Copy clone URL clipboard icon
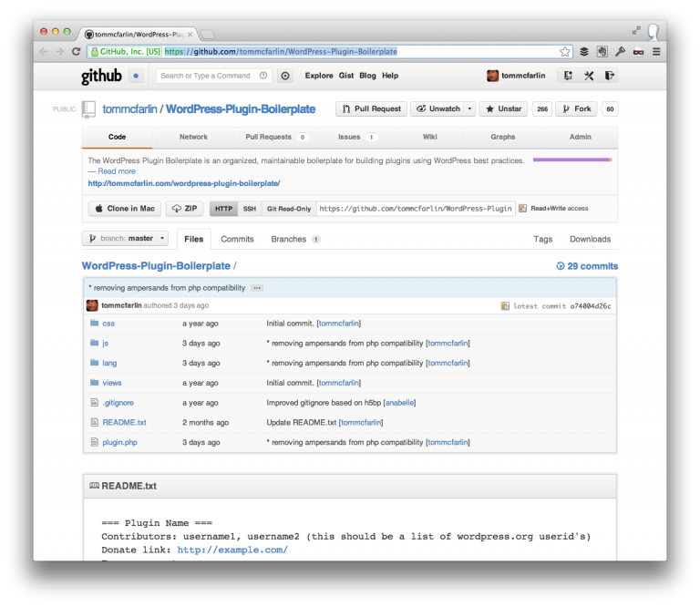 point(522,209)
